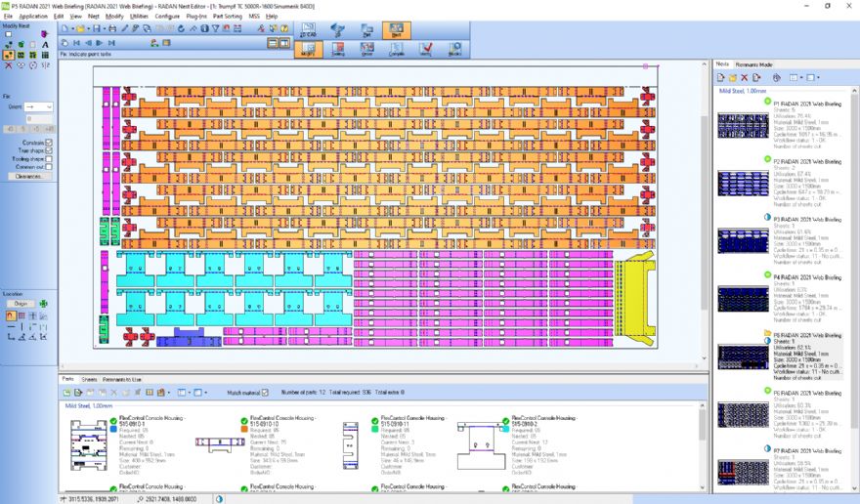Click the text 'A' tool in Modify Nest
Image resolution: width=860 pixels, height=504 pixels.
pyautogui.click(x=45, y=44)
